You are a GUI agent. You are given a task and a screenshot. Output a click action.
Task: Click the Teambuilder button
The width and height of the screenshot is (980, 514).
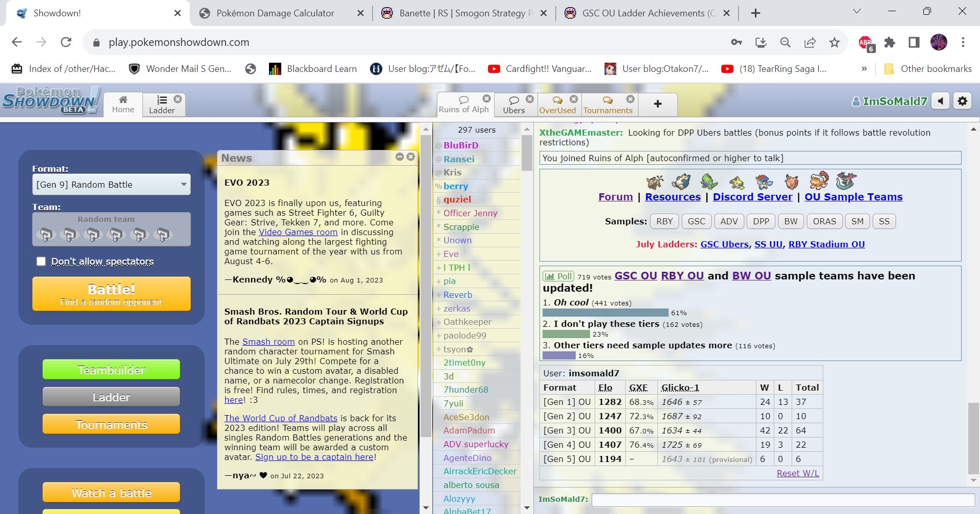point(111,370)
